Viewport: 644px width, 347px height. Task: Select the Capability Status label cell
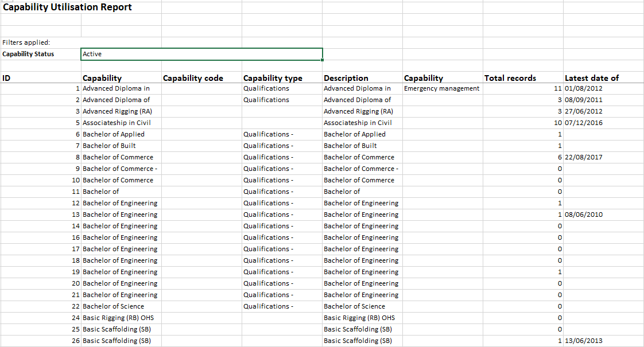pyautogui.click(x=29, y=54)
